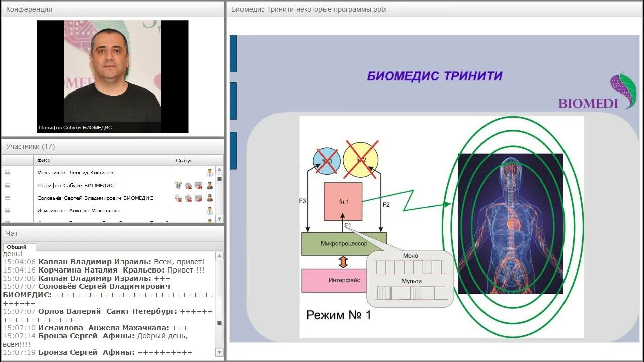644x362 pixels.
Task: Click the presentation file title Биомедис Тринити-некоторые программы.pptx
Action: 309,9
